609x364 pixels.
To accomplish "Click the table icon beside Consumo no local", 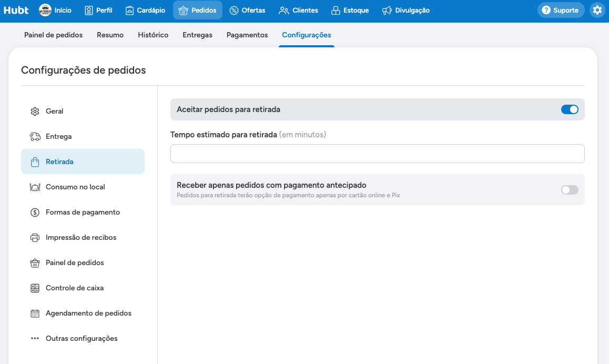I will pos(35,187).
